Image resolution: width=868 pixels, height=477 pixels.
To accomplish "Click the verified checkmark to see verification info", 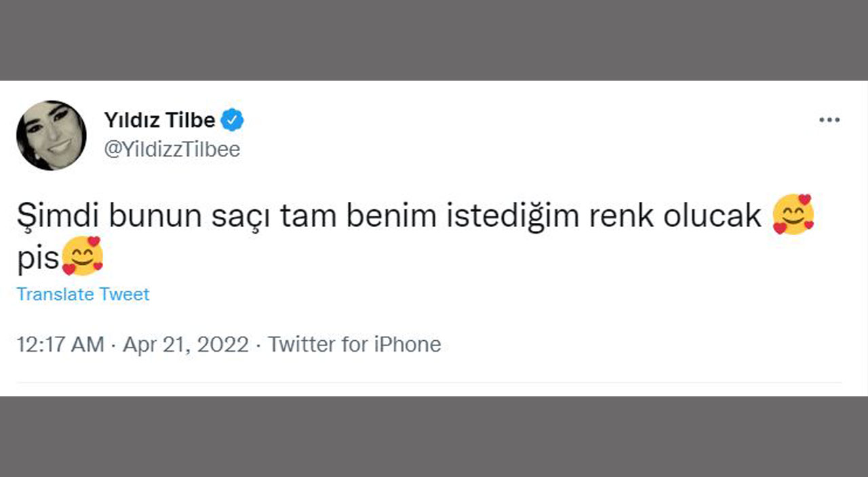I will tap(233, 119).
